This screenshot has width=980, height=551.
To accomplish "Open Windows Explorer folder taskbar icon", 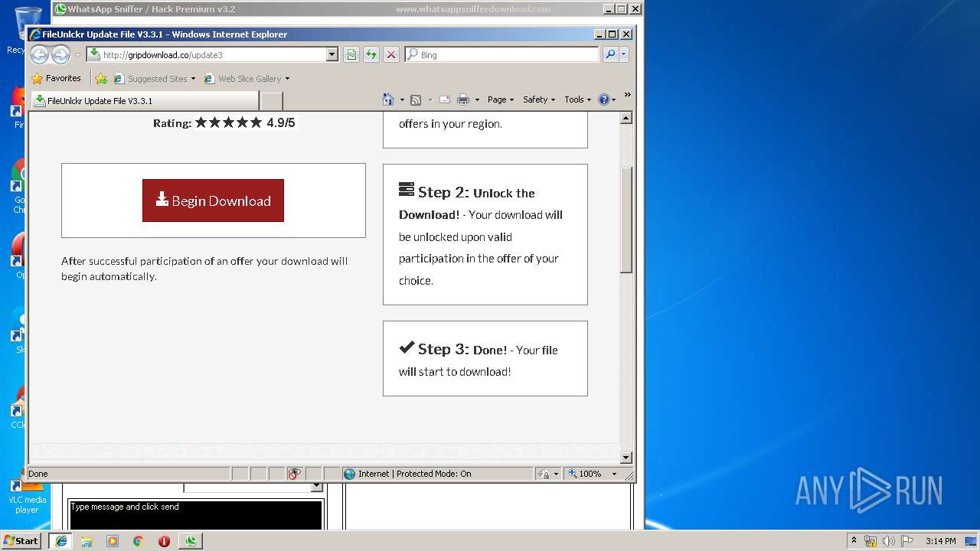I will click(87, 541).
